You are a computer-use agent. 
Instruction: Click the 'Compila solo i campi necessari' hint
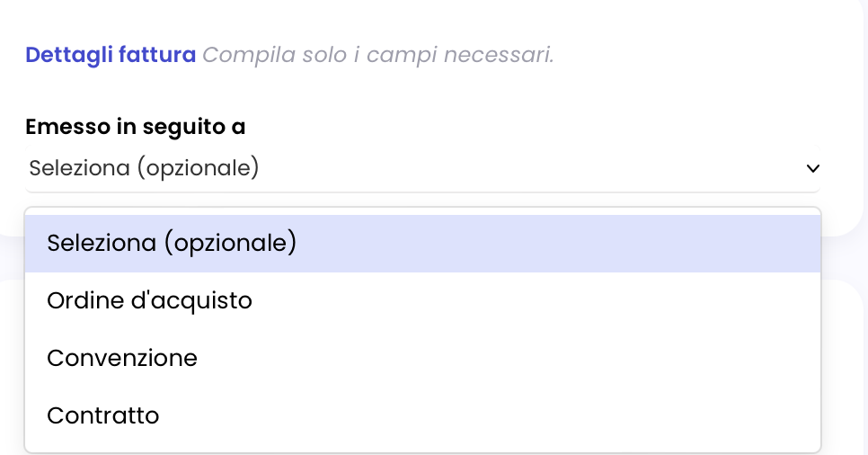(377, 55)
